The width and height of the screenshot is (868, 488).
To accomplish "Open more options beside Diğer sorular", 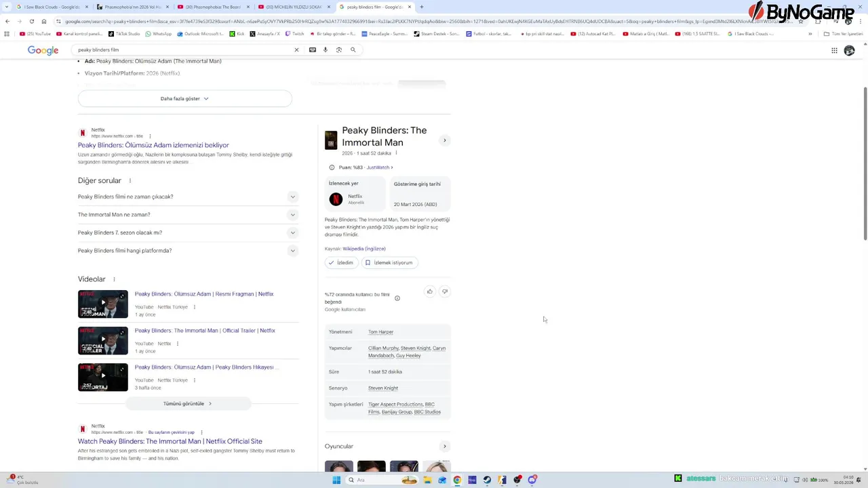I will coord(130,181).
